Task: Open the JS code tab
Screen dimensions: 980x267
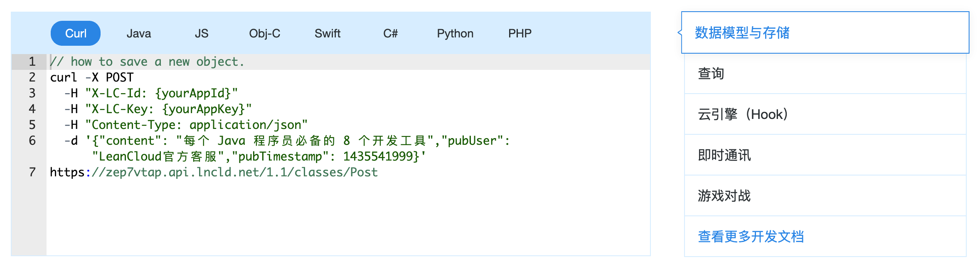Action: point(202,33)
